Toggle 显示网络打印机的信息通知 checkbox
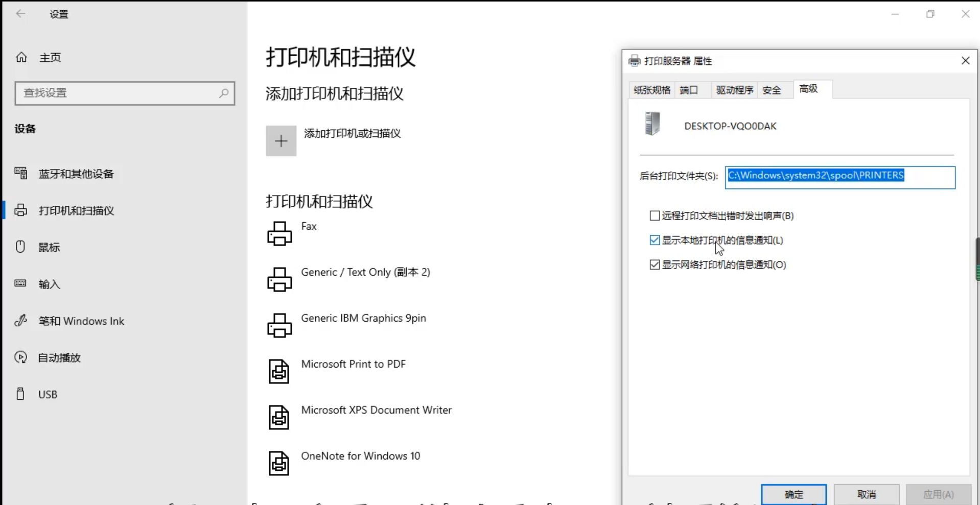Viewport: 980px width, 505px height. tap(655, 264)
